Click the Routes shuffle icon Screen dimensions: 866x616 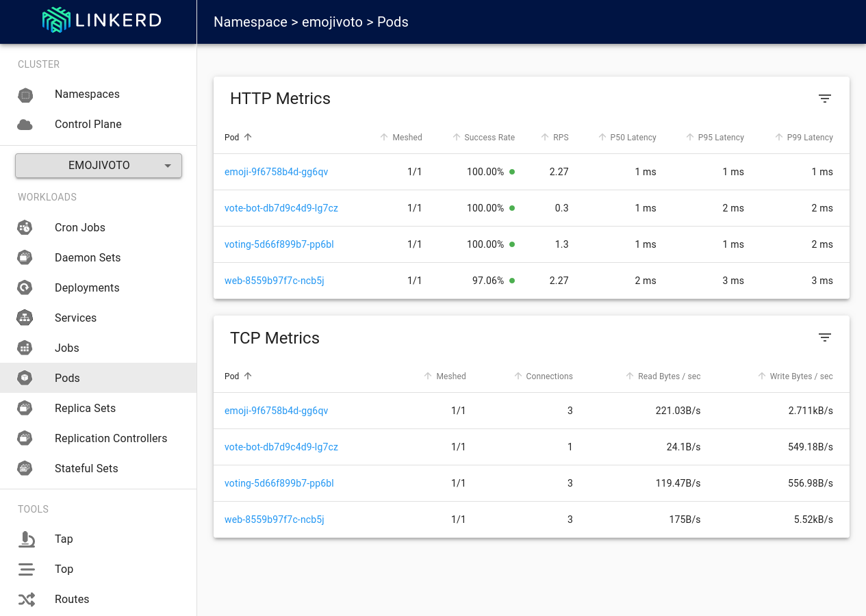(x=27, y=599)
